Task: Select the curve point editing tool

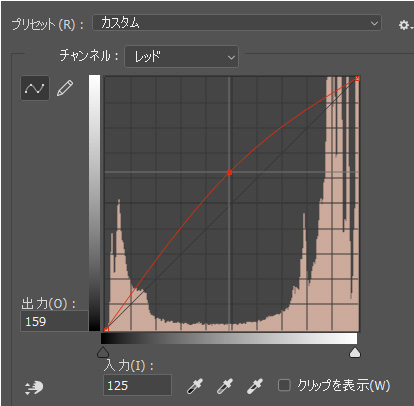Action: [x=35, y=88]
